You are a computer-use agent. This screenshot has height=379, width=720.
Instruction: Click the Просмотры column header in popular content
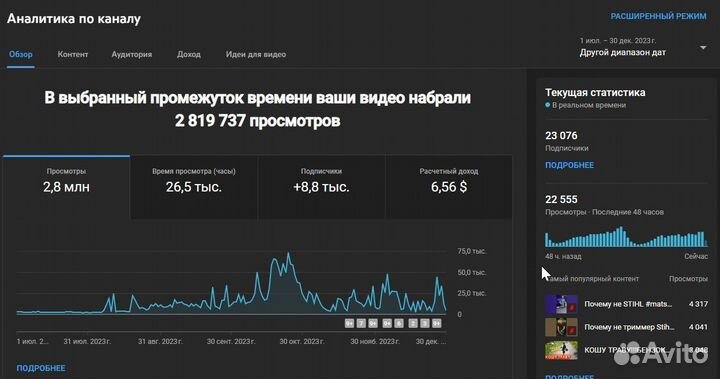688,279
